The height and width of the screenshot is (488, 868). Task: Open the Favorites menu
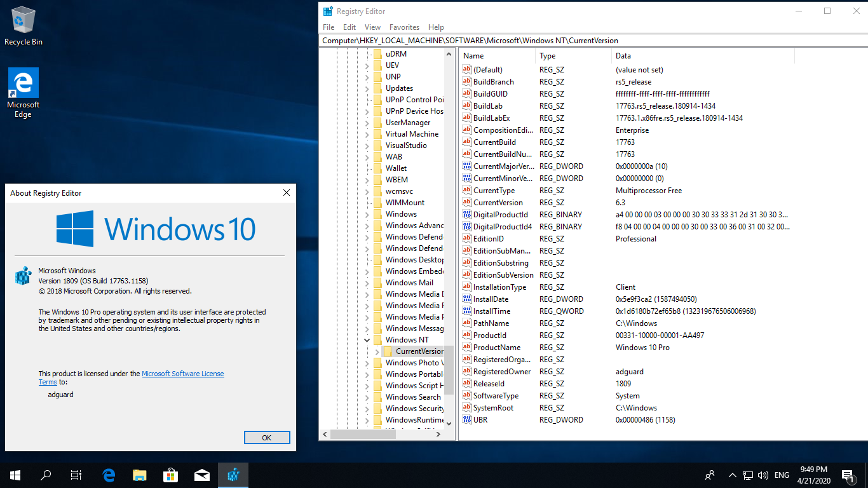[x=405, y=27]
